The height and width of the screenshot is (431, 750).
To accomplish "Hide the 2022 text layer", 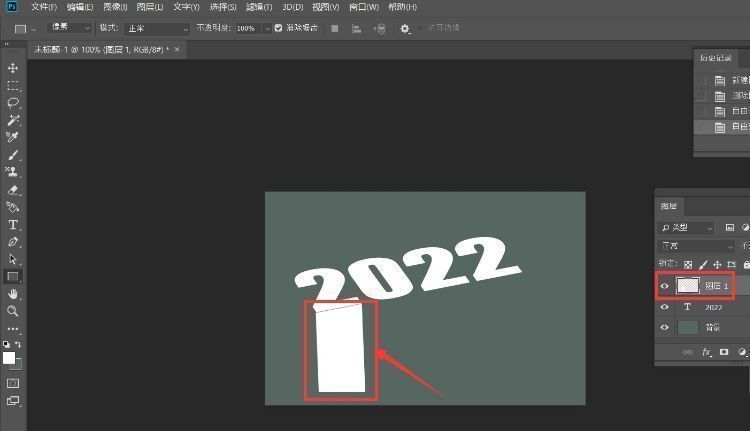I will tap(665, 308).
